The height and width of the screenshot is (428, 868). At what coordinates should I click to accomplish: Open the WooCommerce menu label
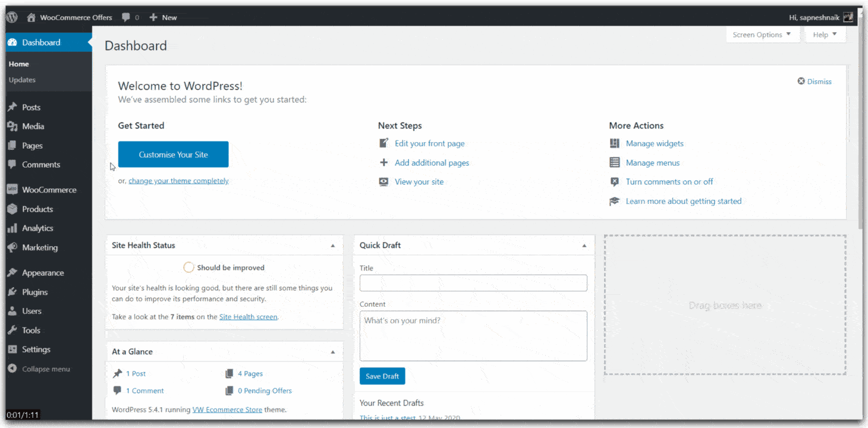49,190
